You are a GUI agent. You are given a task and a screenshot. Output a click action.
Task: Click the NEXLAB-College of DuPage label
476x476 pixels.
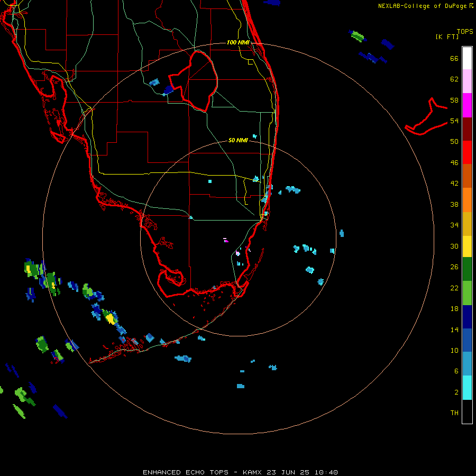point(422,6)
